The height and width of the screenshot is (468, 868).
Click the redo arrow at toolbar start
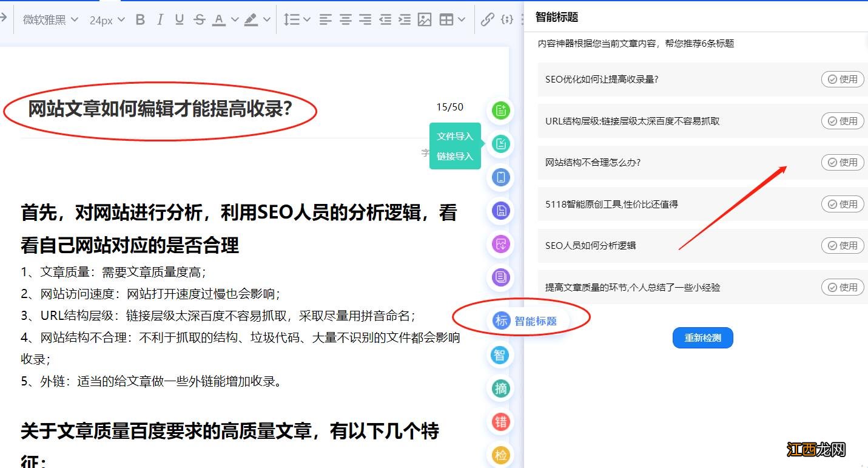point(3,18)
